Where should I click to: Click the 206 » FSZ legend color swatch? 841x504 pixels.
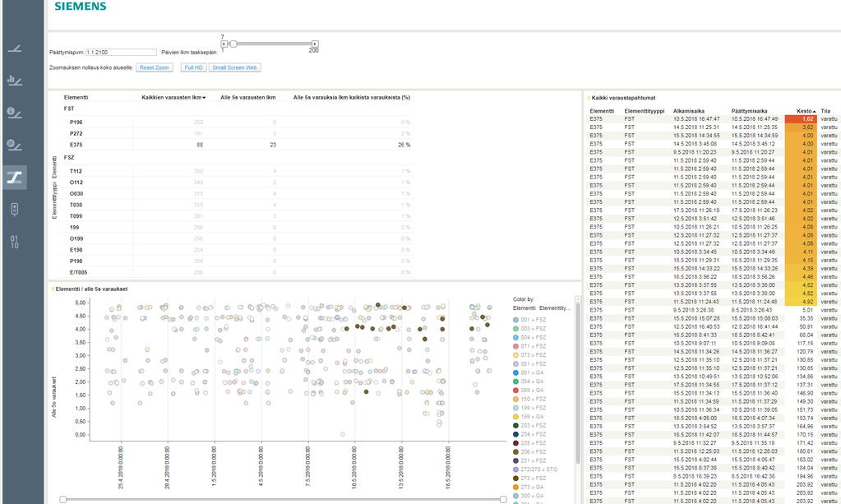516,452
